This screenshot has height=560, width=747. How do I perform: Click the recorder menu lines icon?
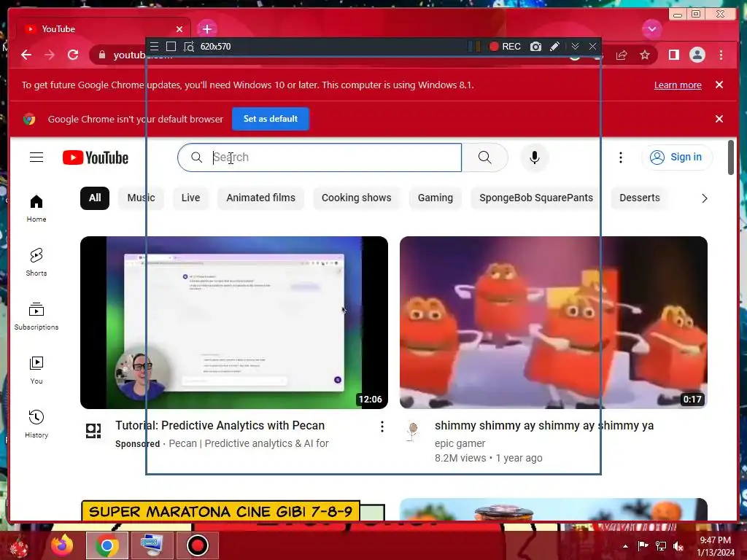click(x=154, y=46)
